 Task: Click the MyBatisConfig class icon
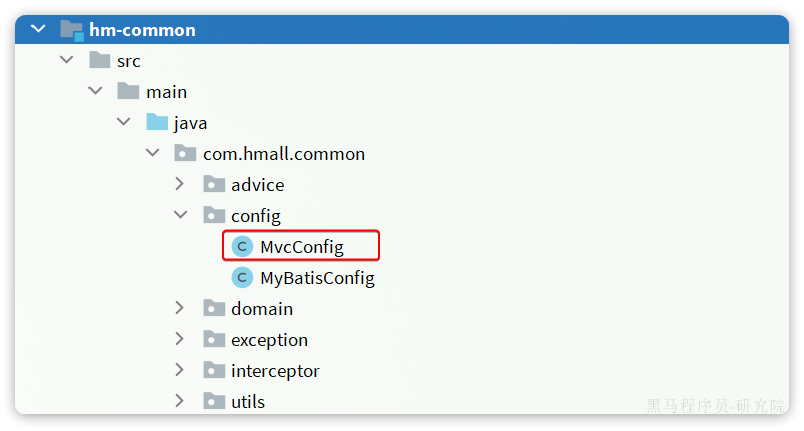[242, 278]
